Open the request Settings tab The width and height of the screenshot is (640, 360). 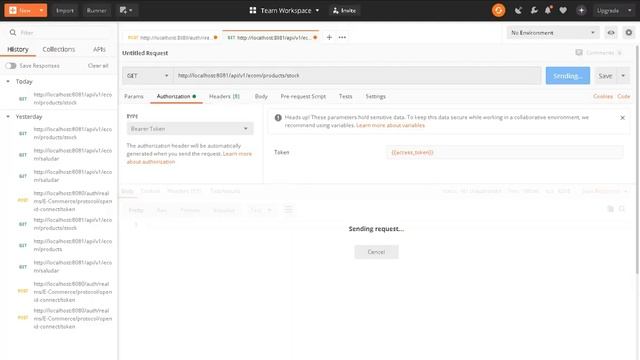[x=376, y=96]
